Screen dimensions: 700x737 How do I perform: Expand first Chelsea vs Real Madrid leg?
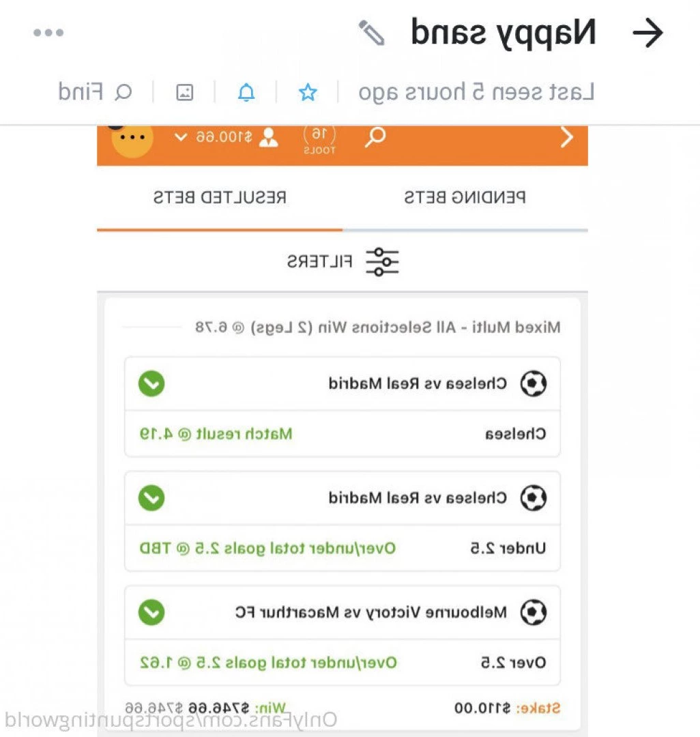pyautogui.click(x=151, y=384)
